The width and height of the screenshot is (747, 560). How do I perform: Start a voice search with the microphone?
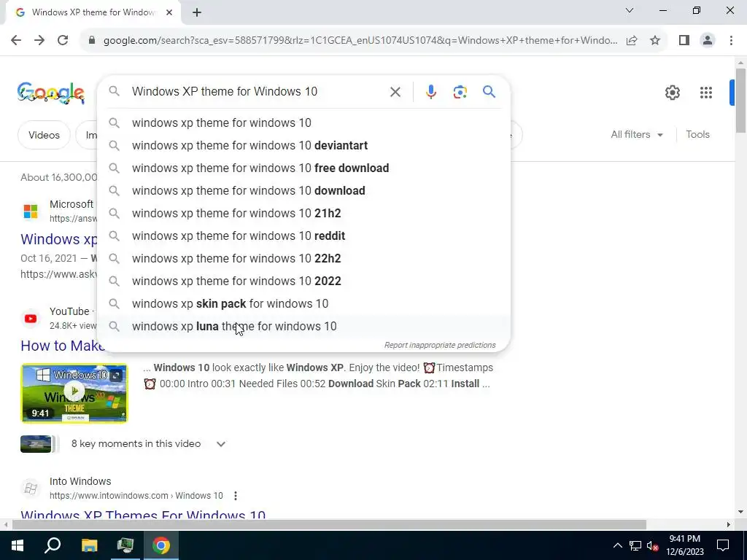point(430,92)
